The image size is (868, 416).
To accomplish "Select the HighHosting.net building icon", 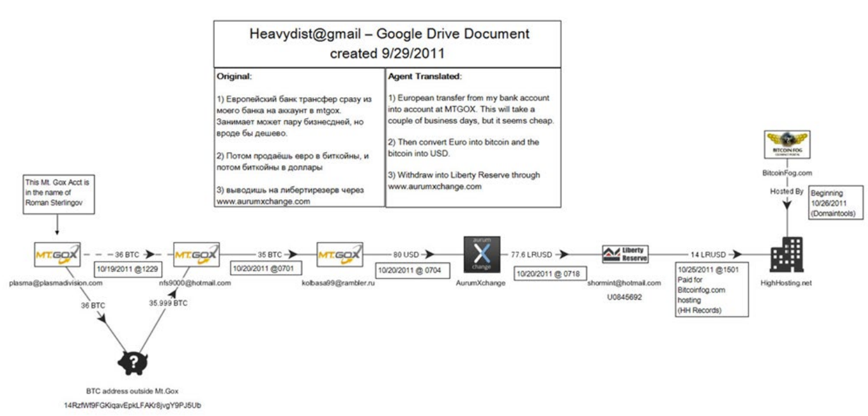I will pyautogui.click(x=786, y=254).
